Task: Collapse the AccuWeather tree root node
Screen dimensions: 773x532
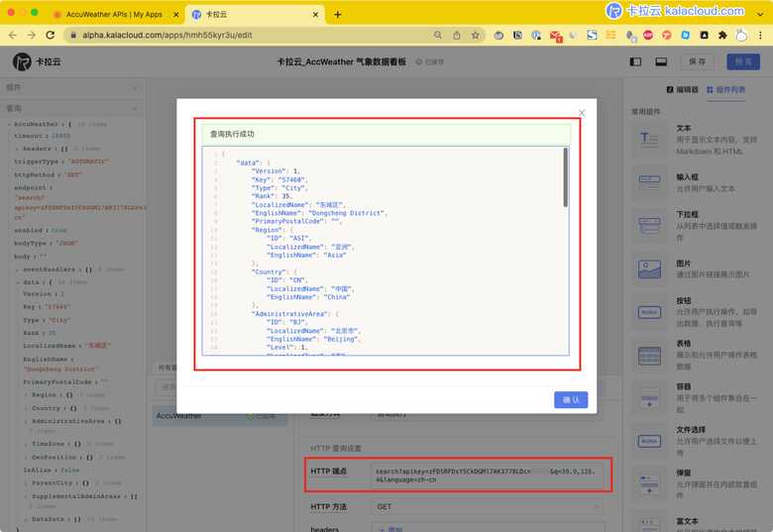Action: click(9, 124)
